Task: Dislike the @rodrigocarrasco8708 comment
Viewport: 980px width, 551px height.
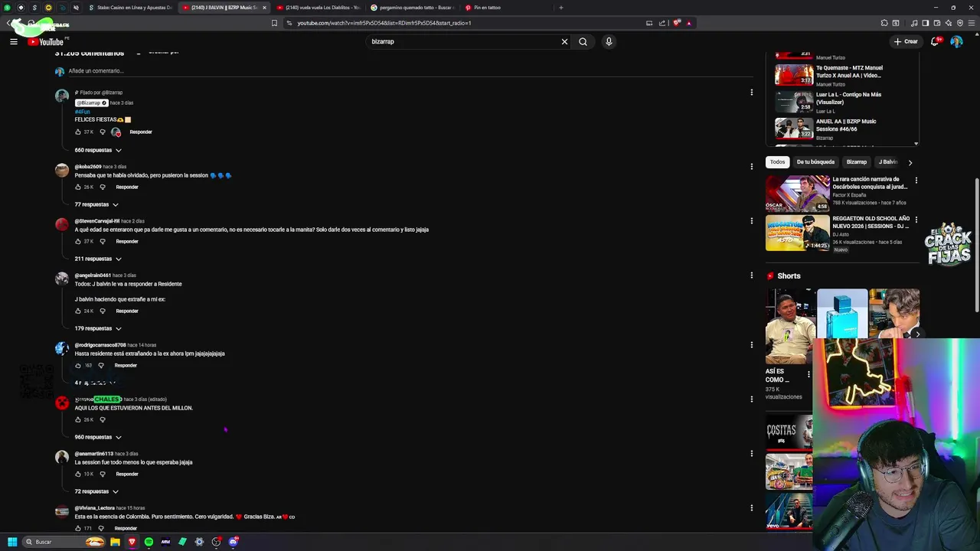Action: (x=101, y=365)
